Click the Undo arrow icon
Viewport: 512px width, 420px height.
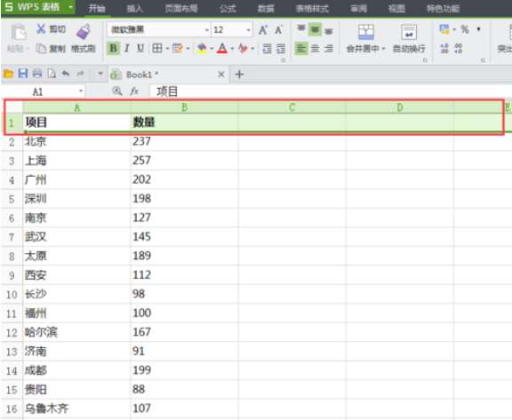[x=66, y=74]
